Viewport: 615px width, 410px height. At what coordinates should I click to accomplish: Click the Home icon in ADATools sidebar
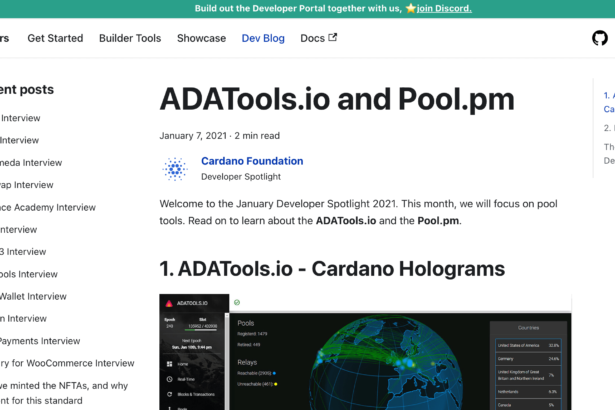click(x=169, y=364)
